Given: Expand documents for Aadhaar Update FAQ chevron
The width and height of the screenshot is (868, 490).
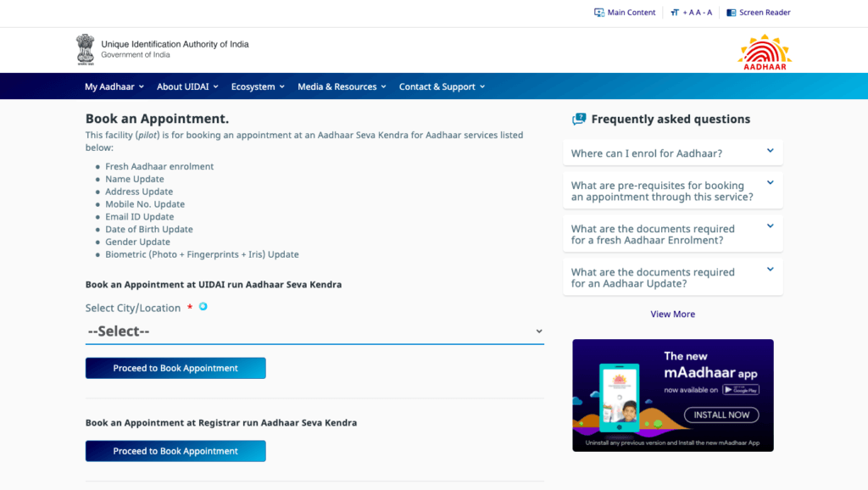Looking at the screenshot, I should click(770, 269).
